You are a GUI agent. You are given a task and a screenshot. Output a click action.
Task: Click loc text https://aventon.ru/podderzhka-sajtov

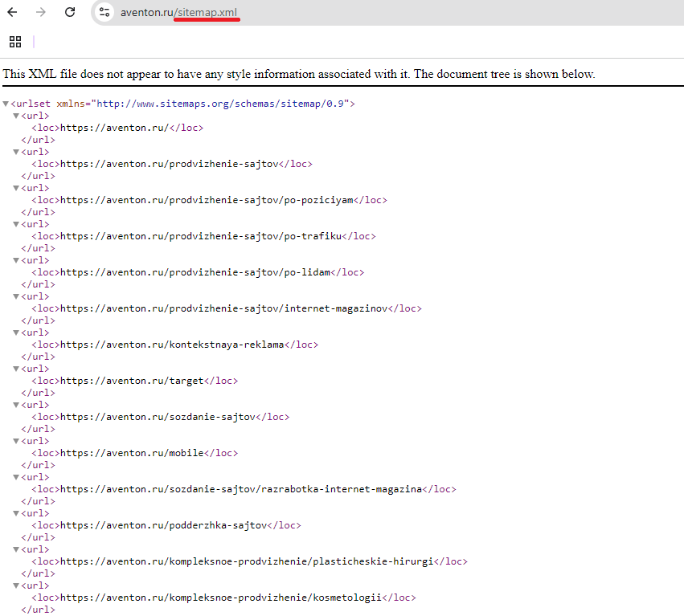[164, 526]
